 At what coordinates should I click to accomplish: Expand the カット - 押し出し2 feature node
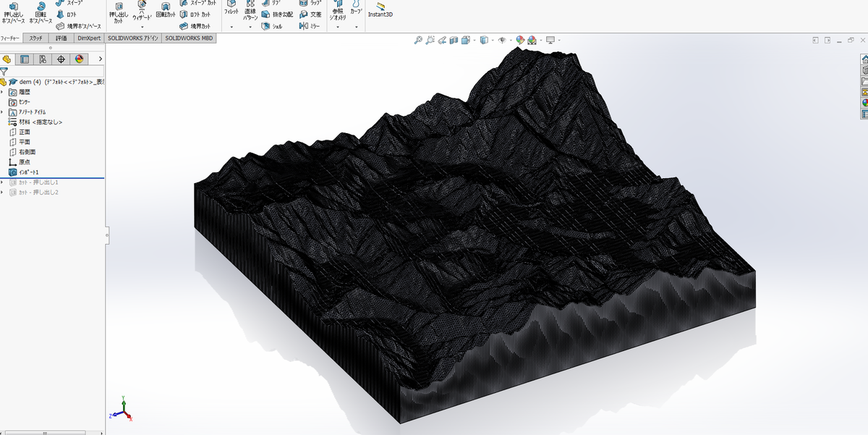pos(2,193)
